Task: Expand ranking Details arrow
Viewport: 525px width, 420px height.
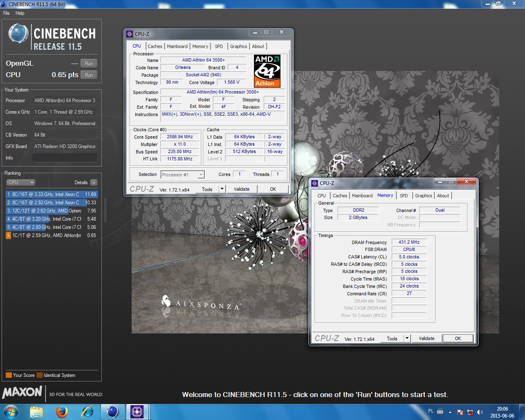Action: 94,183
